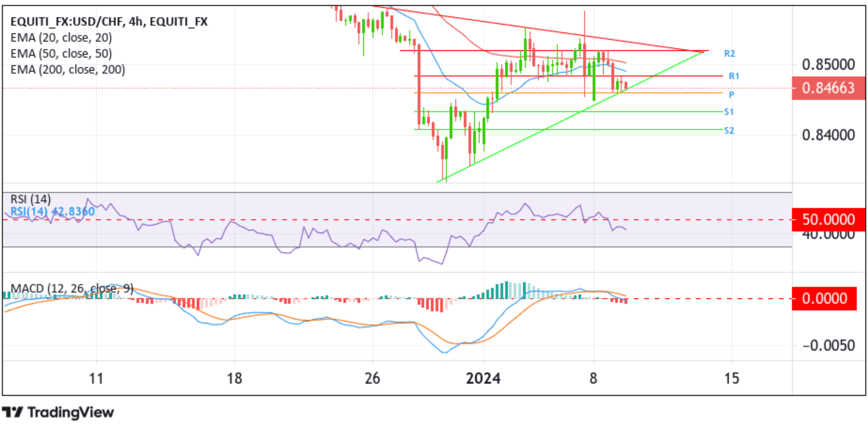Select the MACD (12, 26, close, 9) title

[72, 288]
